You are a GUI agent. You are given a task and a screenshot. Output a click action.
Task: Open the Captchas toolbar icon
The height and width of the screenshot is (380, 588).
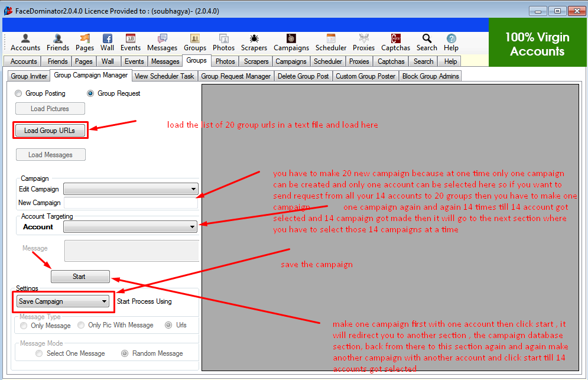point(395,43)
